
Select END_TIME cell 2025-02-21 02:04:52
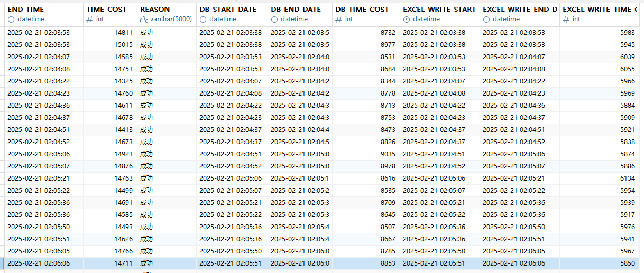44,142
